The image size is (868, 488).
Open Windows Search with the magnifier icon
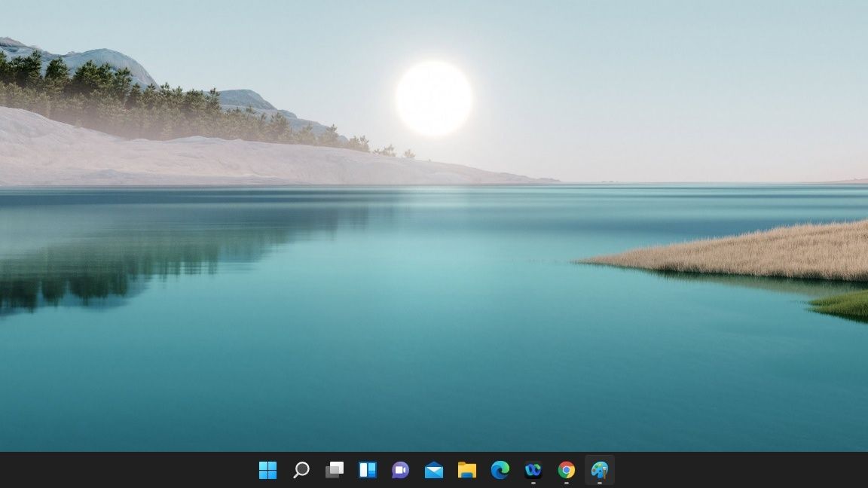coord(301,471)
